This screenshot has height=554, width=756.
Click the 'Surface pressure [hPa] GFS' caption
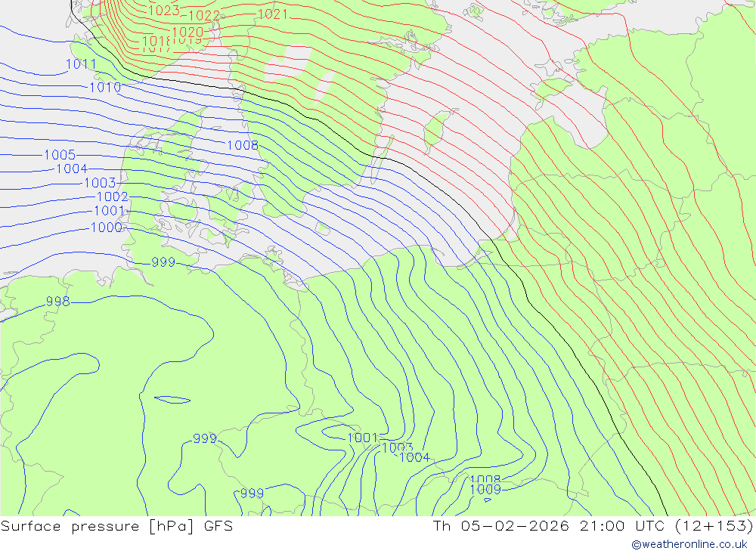[x=116, y=525]
